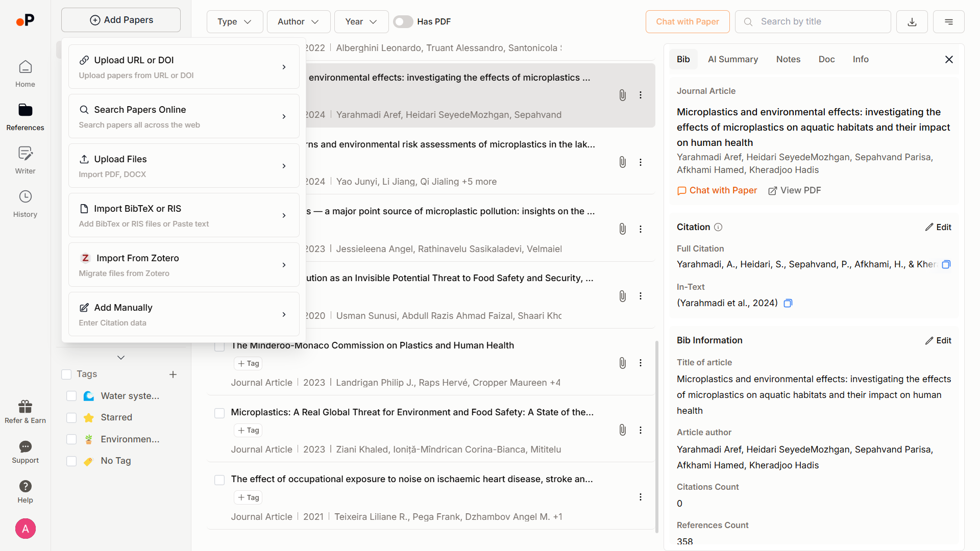Toggle the Has PDF switch
This screenshot has height=551, width=980.
coord(403,22)
